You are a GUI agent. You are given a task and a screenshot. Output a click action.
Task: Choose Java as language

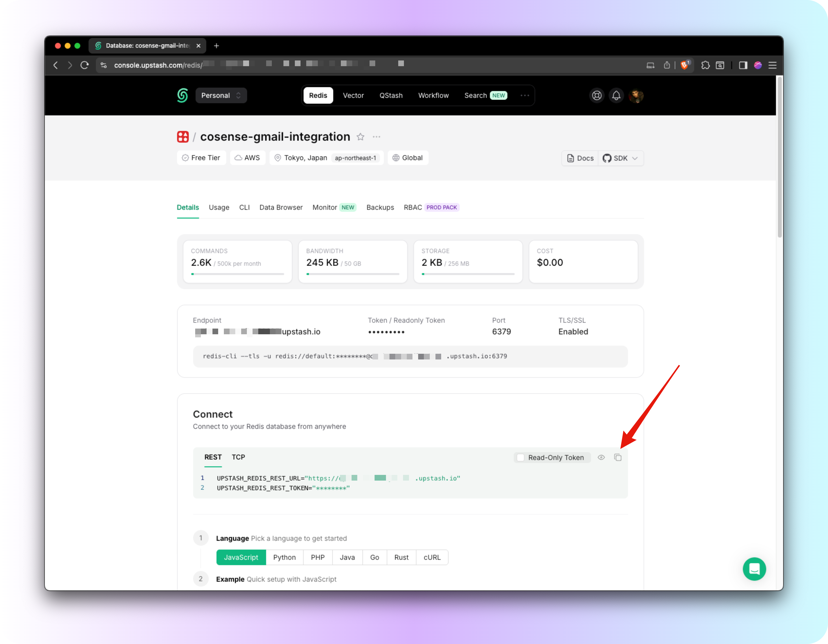coord(347,557)
